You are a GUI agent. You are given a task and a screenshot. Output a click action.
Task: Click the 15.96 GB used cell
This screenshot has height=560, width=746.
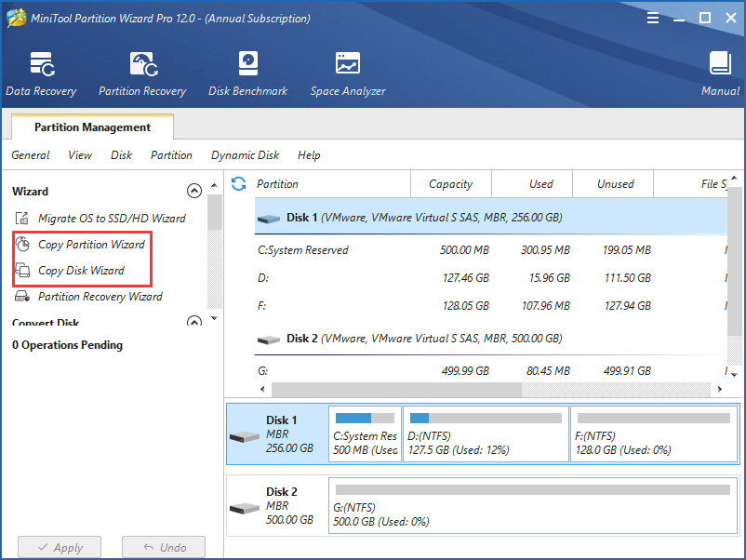[x=549, y=277]
